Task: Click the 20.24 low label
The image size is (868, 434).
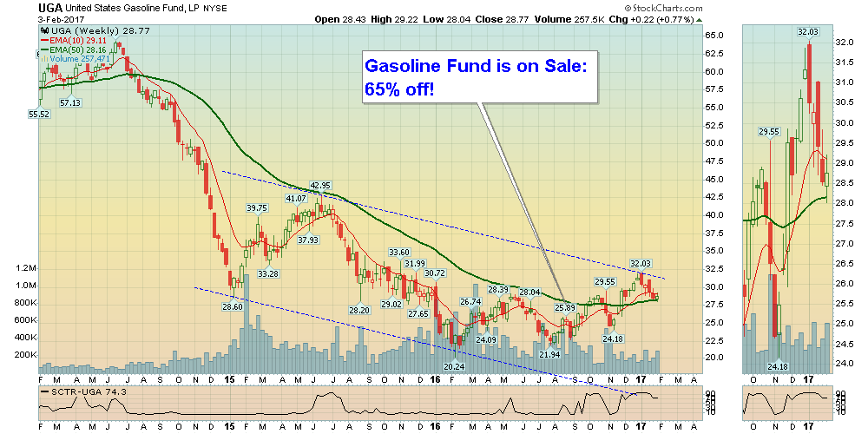Action: click(x=454, y=366)
